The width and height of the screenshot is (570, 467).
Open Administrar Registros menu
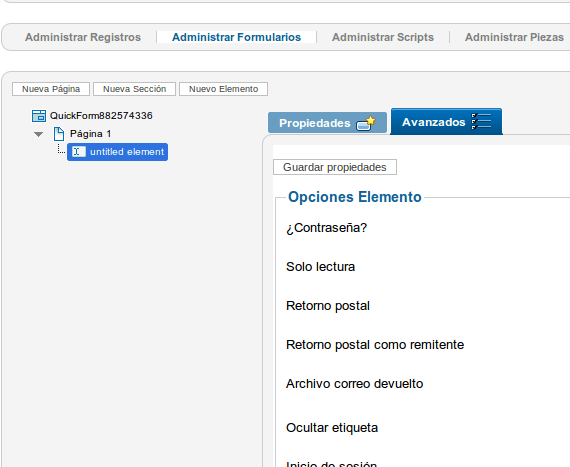(83, 37)
